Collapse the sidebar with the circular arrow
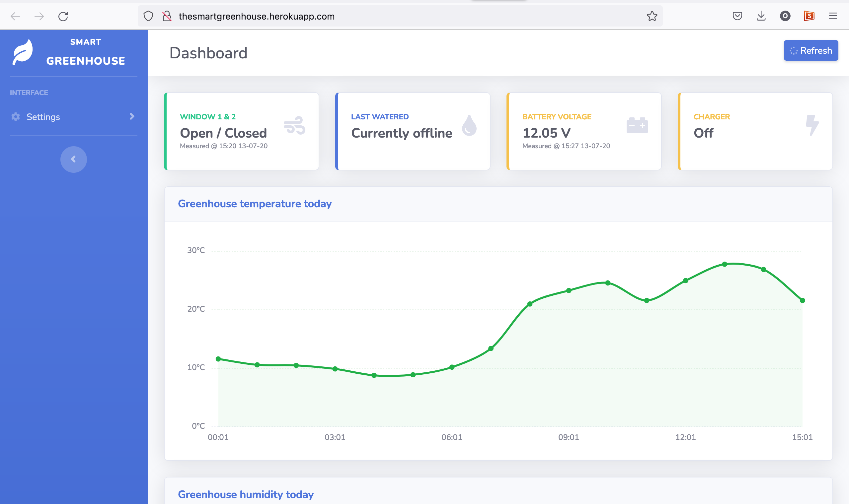The width and height of the screenshot is (849, 504). [73, 159]
